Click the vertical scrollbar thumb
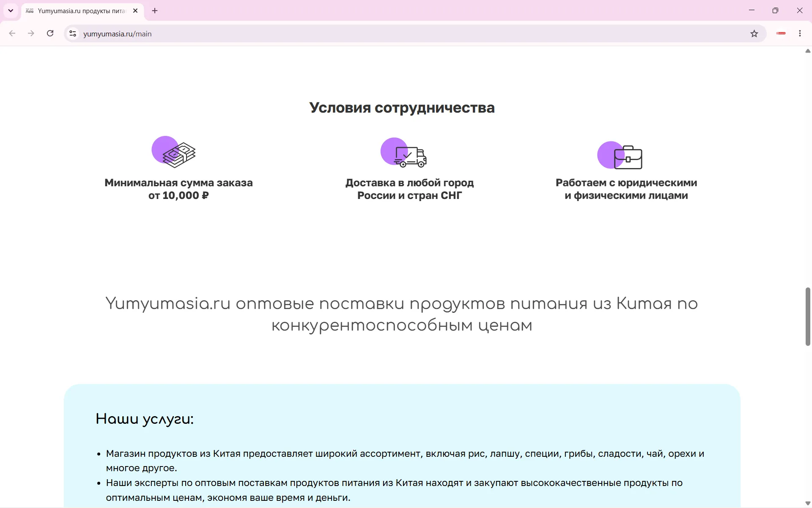 click(x=808, y=317)
